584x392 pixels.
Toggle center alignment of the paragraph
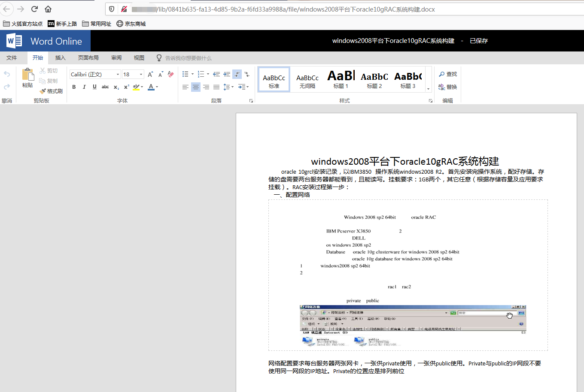point(196,87)
